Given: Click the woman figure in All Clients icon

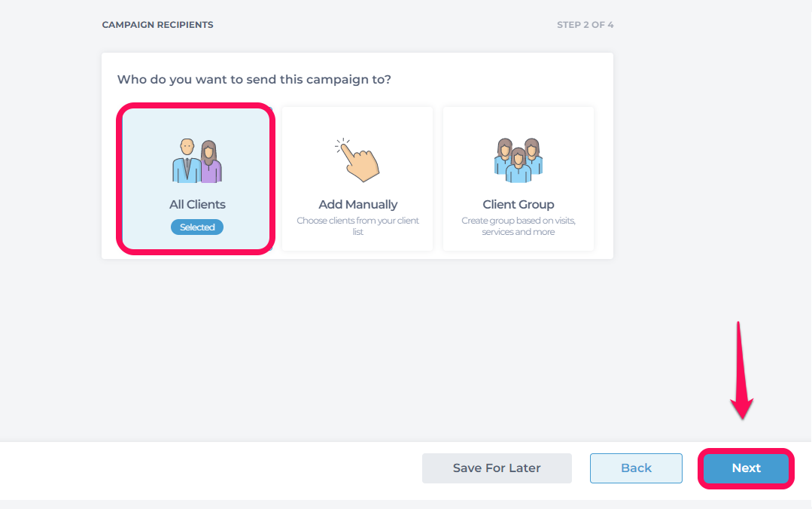Looking at the screenshot, I should coord(210,161).
